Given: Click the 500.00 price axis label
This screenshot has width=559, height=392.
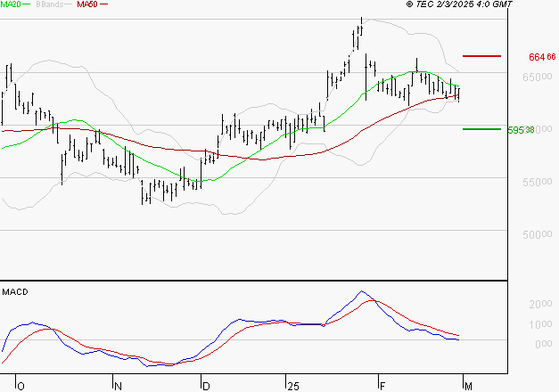Looking at the screenshot, I should click(x=538, y=234).
